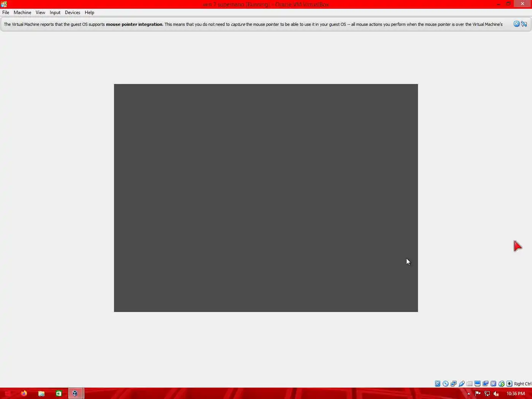Image resolution: width=532 pixels, height=399 pixels.
Task: Open the Action Center flag icon
Action: [478, 394]
